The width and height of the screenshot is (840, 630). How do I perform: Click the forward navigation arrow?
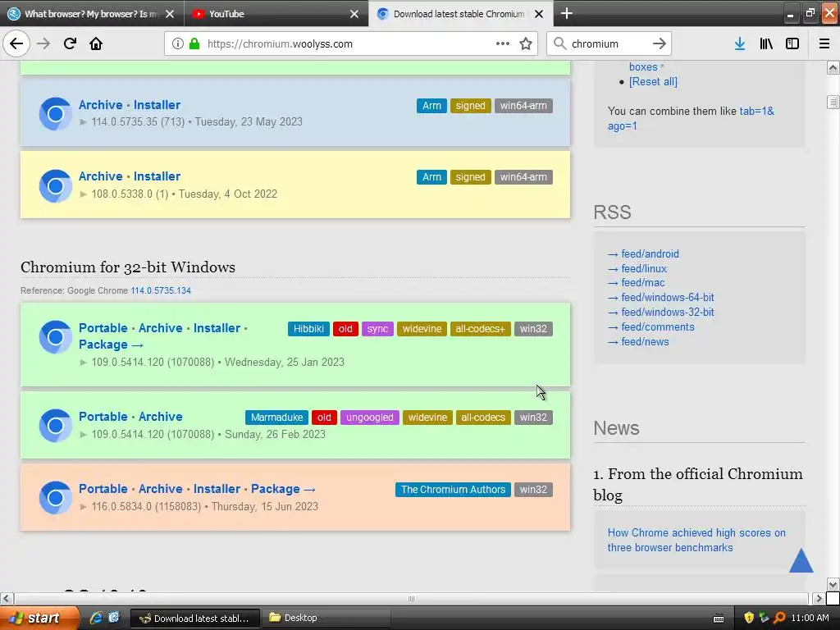tap(43, 43)
